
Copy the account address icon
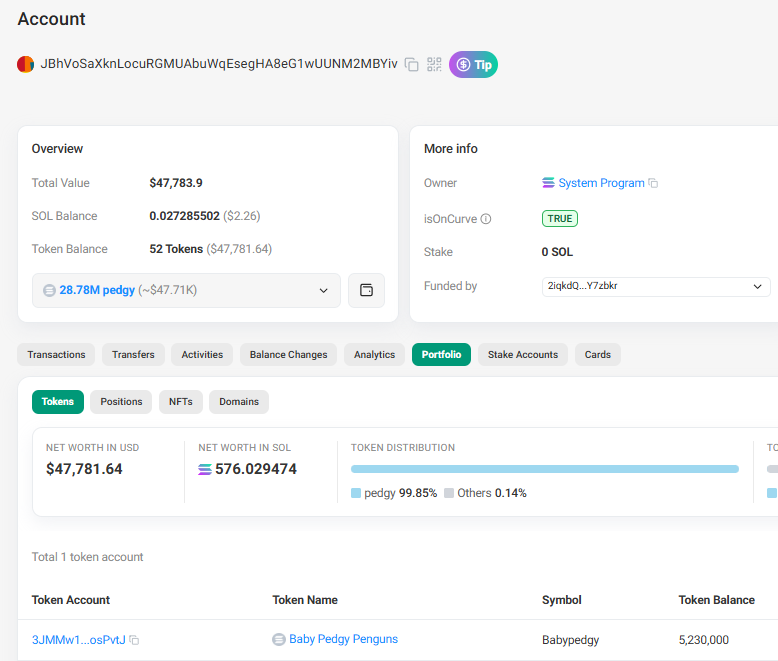pyautogui.click(x=411, y=65)
